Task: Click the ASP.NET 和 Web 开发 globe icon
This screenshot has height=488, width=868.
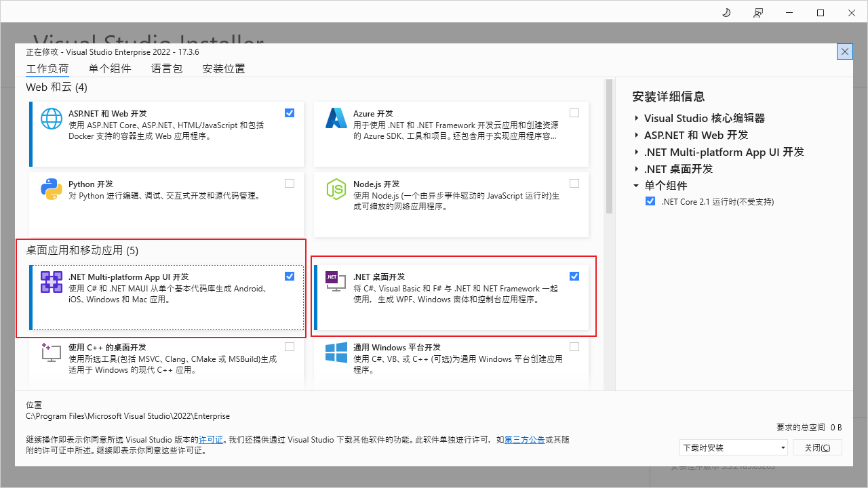Action: [x=52, y=119]
